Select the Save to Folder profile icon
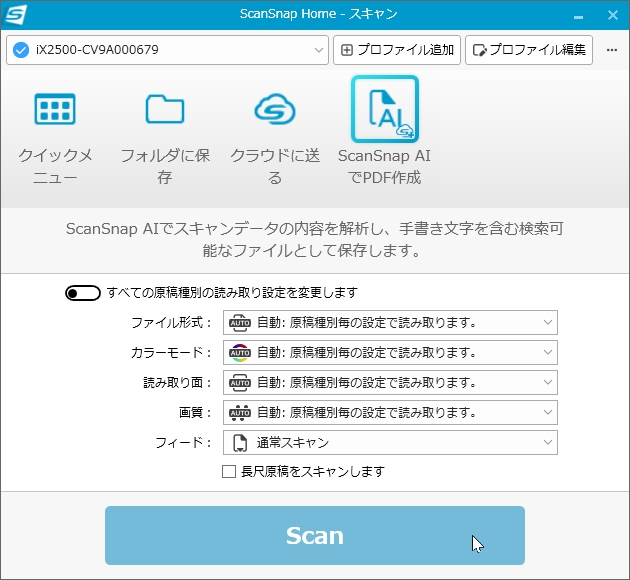This screenshot has width=630, height=580. [165, 109]
